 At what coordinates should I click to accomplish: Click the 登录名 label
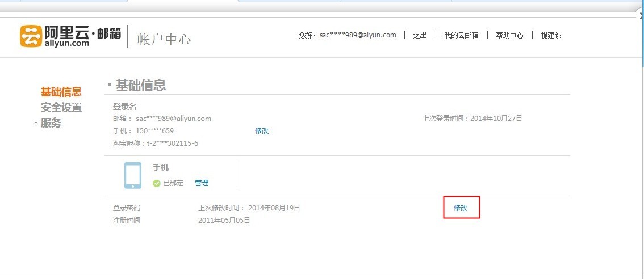click(x=124, y=107)
